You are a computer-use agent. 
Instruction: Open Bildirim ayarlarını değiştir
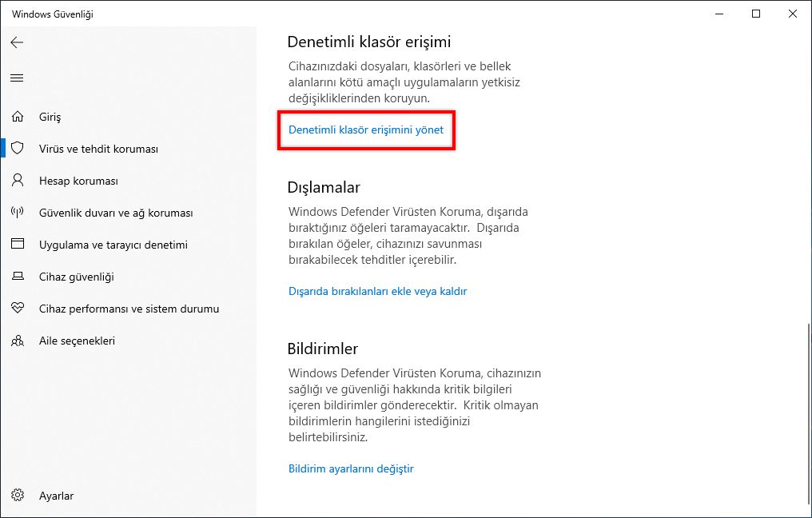coord(351,468)
